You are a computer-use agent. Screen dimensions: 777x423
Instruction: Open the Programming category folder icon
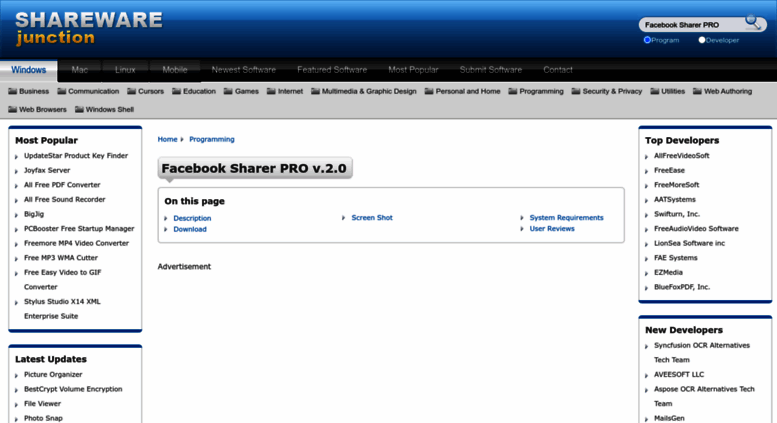point(513,91)
